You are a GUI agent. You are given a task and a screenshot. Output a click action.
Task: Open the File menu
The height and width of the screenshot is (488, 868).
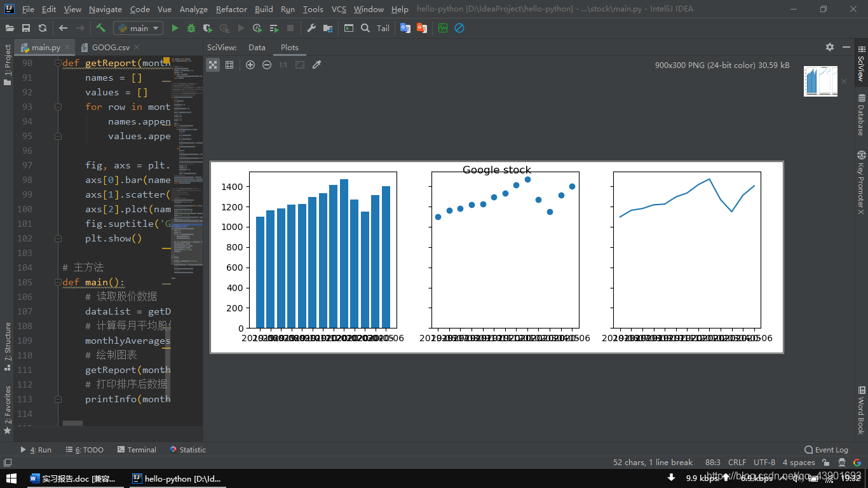click(28, 9)
